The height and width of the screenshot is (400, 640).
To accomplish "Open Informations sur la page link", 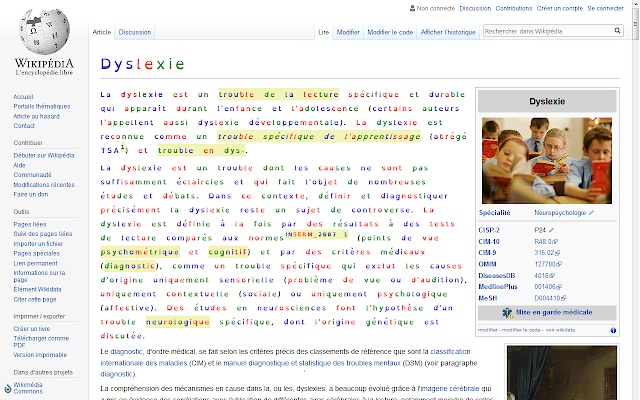I will [39, 276].
